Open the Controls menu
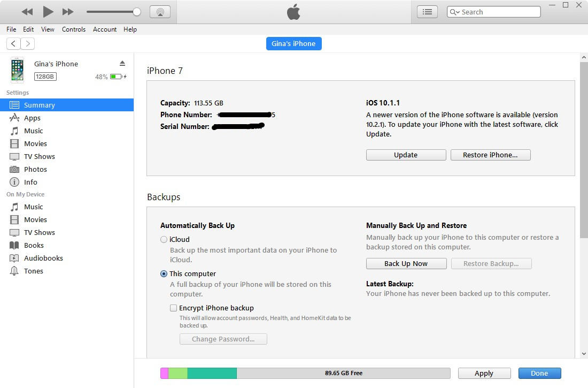The height and width of the screenshot is (388, 588). pos(74,29)
